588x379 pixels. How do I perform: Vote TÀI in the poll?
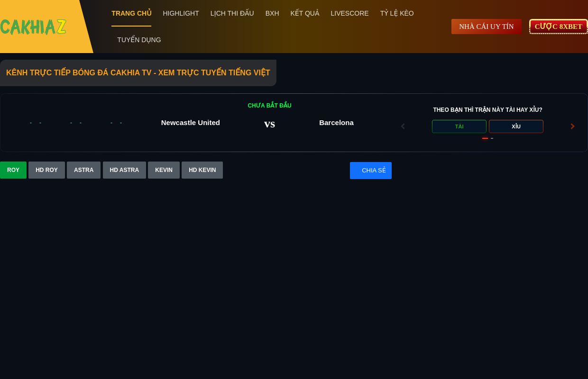[459, 126]
